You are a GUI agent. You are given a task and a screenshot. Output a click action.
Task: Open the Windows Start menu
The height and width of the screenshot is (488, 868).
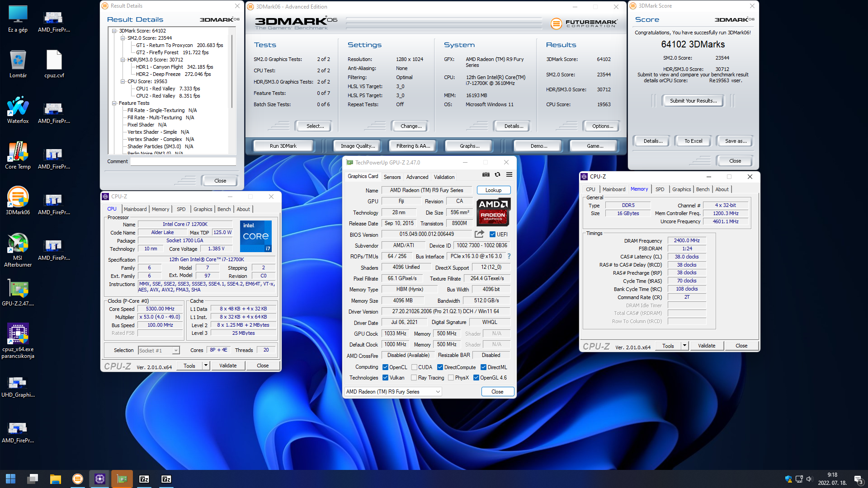(x=10, y=479)
